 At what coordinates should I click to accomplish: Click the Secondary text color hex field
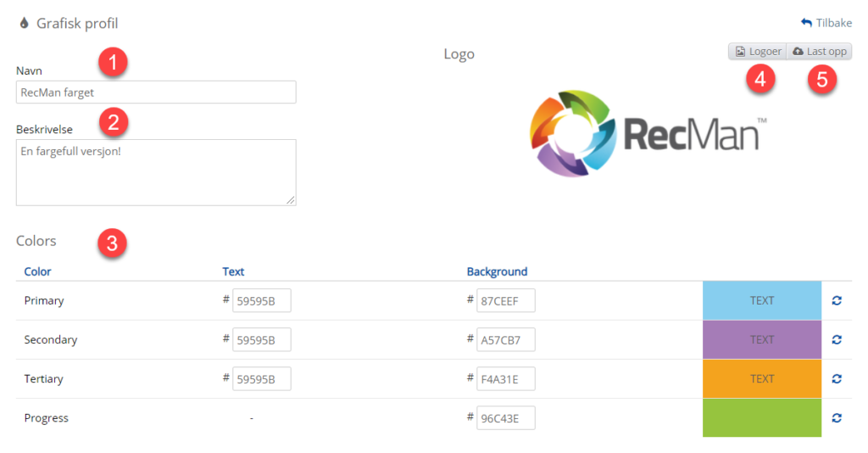tap(261, 339)
